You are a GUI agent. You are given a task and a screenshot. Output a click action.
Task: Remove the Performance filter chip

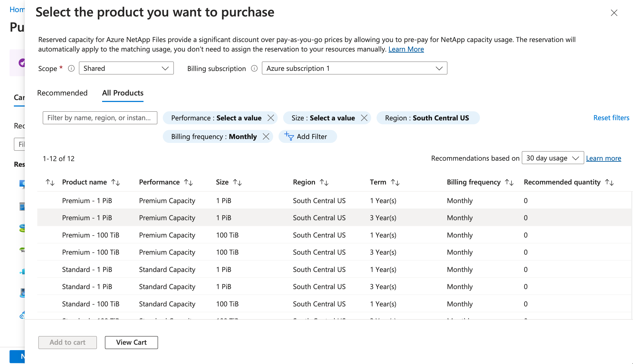pyautogui.click(x=271, y=118)
